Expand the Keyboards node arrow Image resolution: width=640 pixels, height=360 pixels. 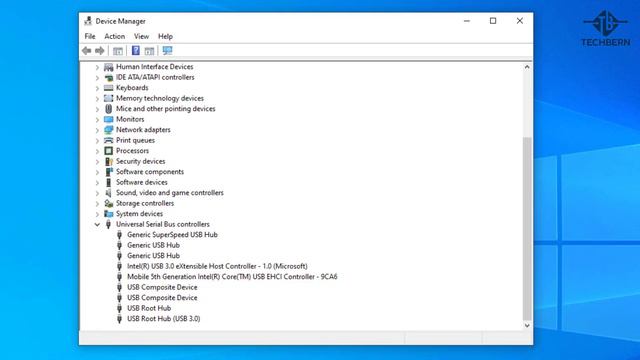pyautogui.click(x=97, y=88)
